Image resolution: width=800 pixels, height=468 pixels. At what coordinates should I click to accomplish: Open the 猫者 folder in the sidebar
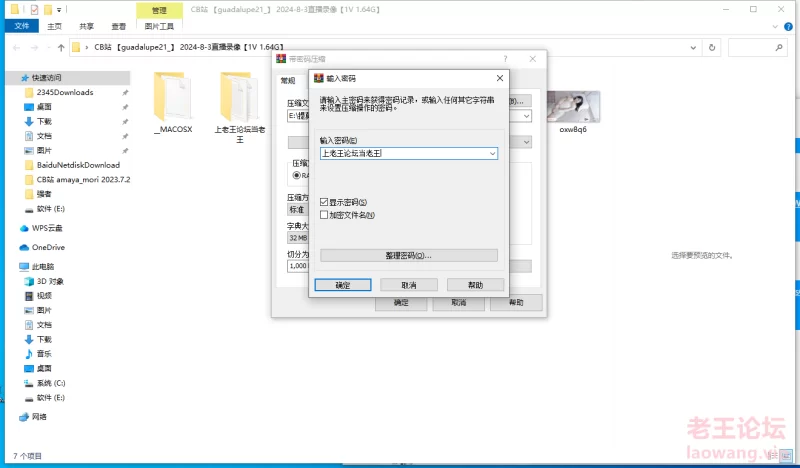(44, 194)
